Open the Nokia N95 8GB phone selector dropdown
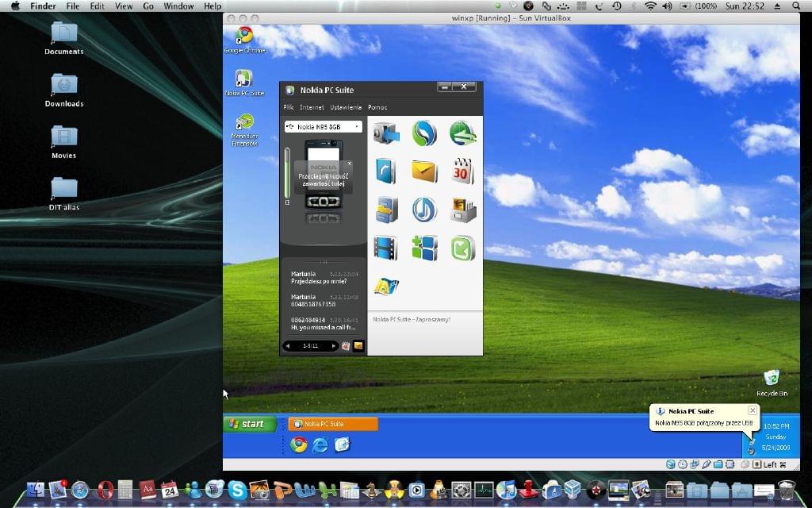The height and width of the screenshot is (508, 812). pos(324,126)
